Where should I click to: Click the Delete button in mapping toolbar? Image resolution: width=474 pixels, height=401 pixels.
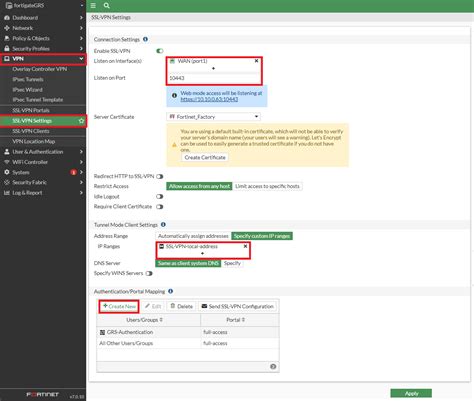coord(182,306)
